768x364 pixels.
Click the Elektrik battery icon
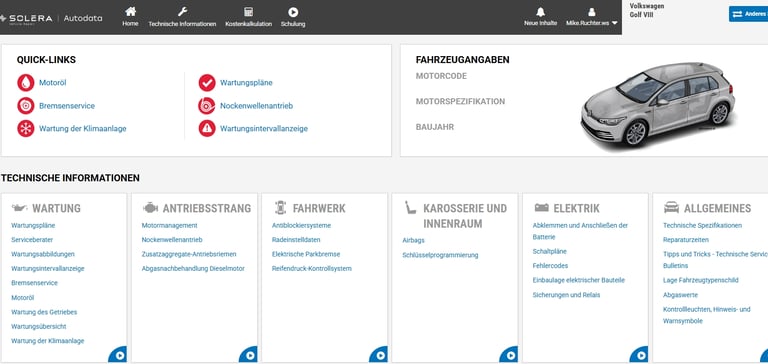(x=542, y=208)
